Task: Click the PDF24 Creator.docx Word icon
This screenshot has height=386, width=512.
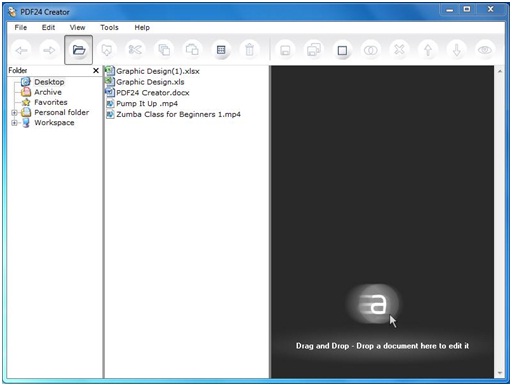Action: [110, 92]
